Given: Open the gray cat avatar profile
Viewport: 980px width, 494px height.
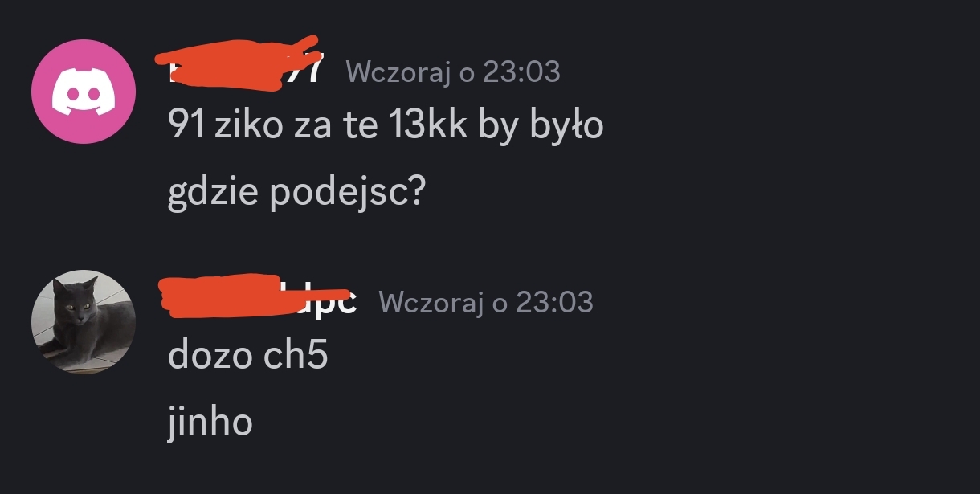Looking at the screenshot, I should click(x=84, y=322).
